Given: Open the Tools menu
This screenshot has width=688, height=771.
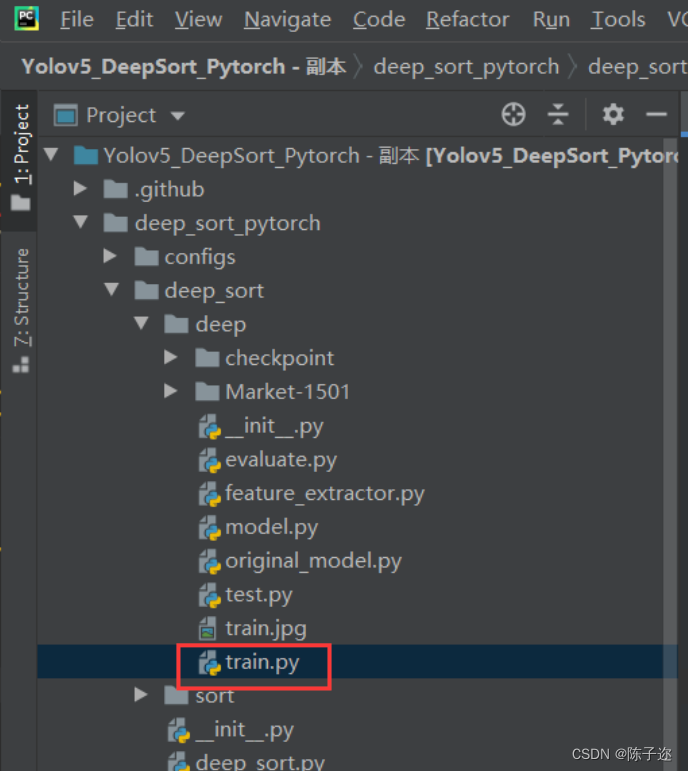Looking at the screenshot, I should click(618, 20).
